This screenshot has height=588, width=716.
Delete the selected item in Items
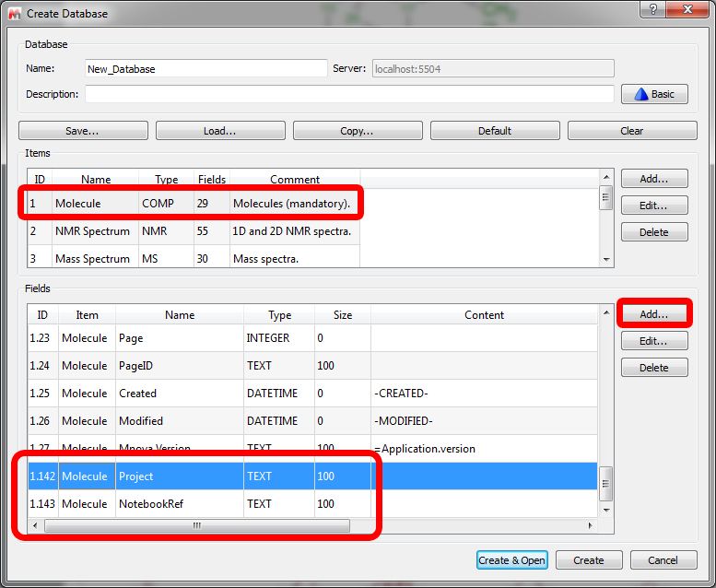click(x=654, y=232)
